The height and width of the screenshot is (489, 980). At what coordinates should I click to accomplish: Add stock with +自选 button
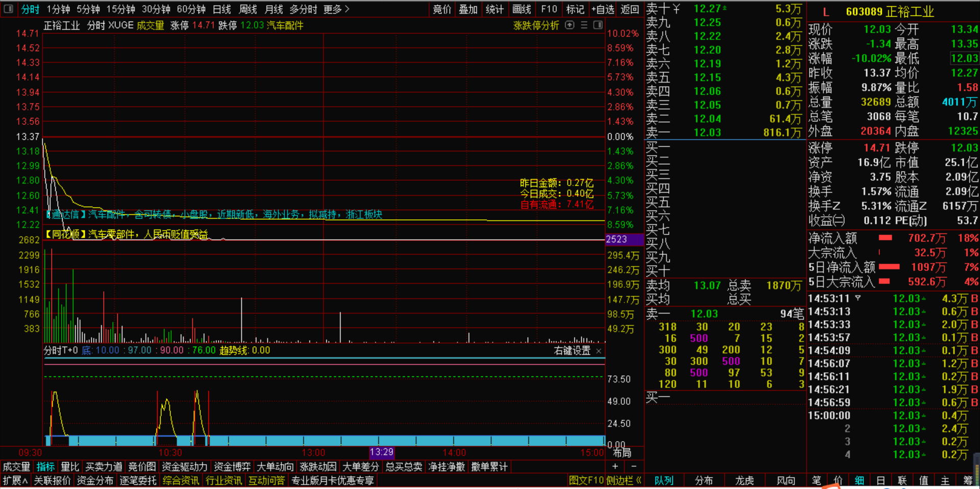[x=603, y=9]
